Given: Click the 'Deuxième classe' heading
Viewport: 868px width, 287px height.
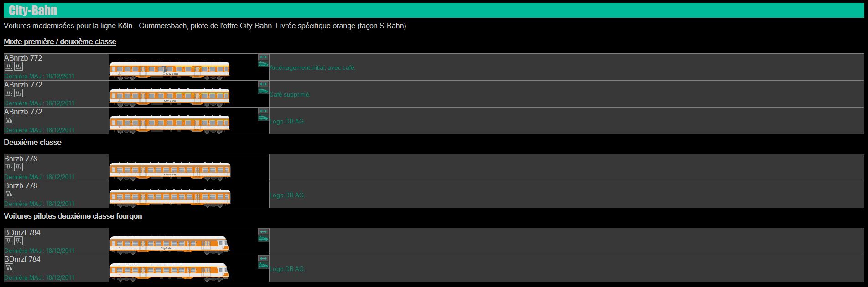Looking at the screenshot, I should point(32,142).
